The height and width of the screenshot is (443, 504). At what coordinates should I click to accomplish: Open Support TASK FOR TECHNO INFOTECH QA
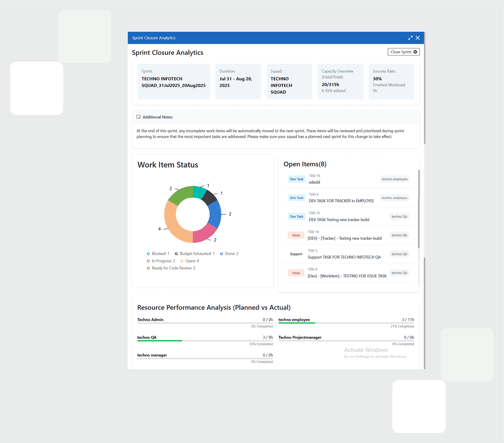pos(344,257)
